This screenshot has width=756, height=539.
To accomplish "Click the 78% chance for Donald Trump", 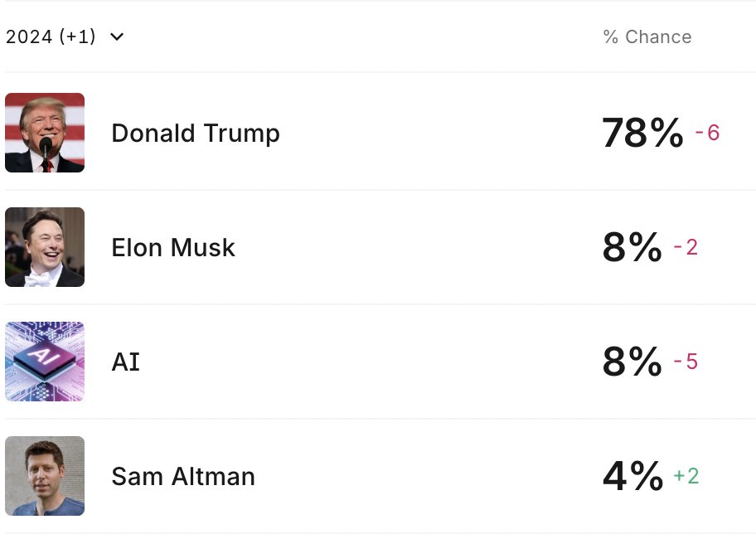I will (642, 133).
